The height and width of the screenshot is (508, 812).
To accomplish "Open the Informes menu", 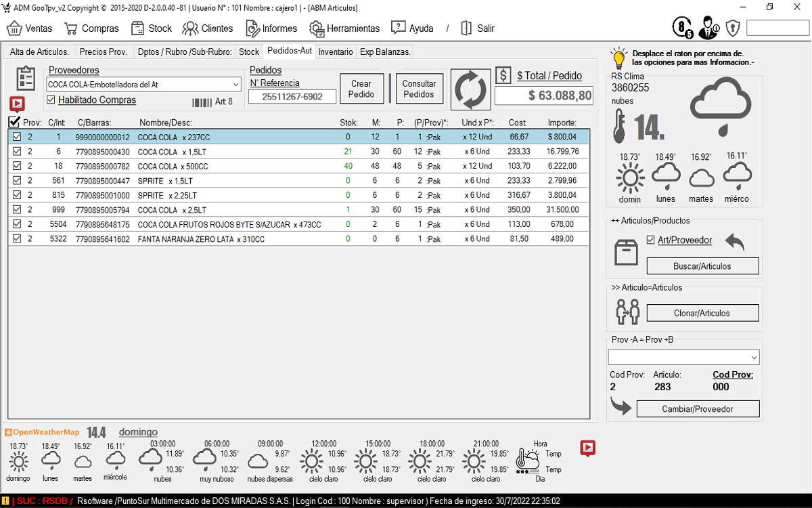I will coord(271,28).
